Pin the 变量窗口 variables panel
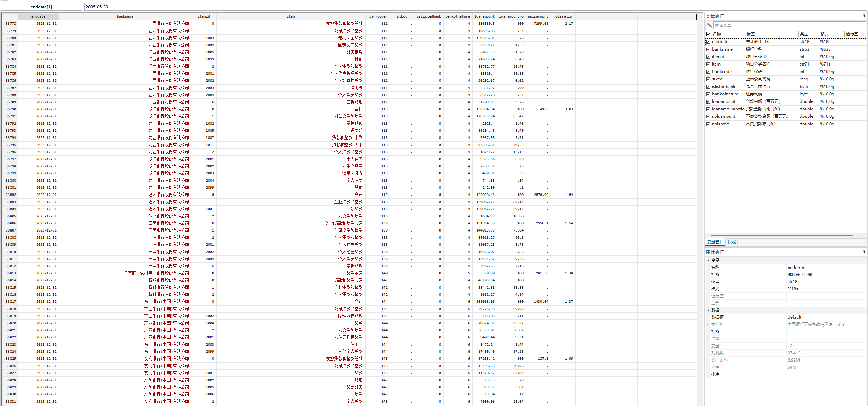This screenshot has width=868, height=406. (x=863, y=16)
